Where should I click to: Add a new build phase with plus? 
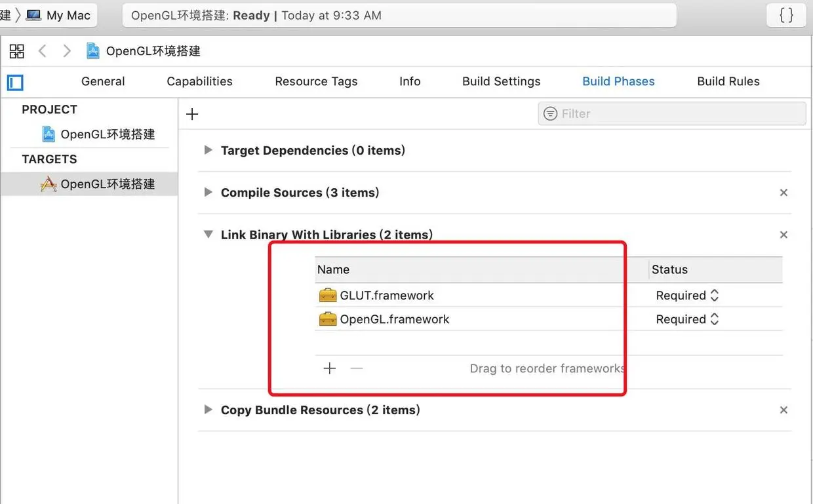click(192, 114)
